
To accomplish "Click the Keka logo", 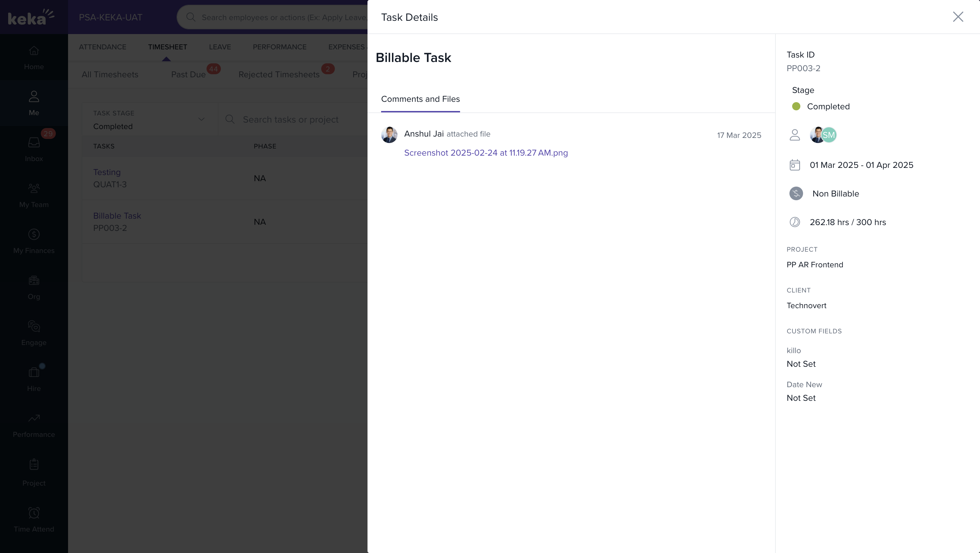I will pos(31,17).
